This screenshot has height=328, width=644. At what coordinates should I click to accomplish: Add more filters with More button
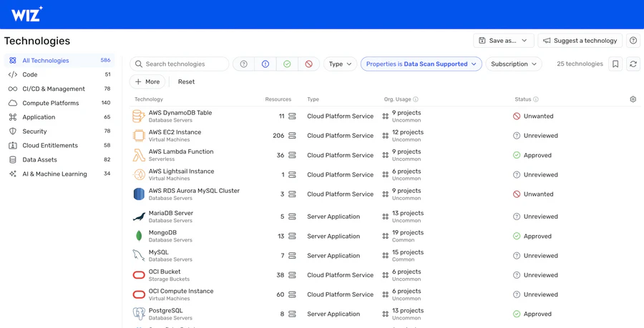tap(147, 81)
